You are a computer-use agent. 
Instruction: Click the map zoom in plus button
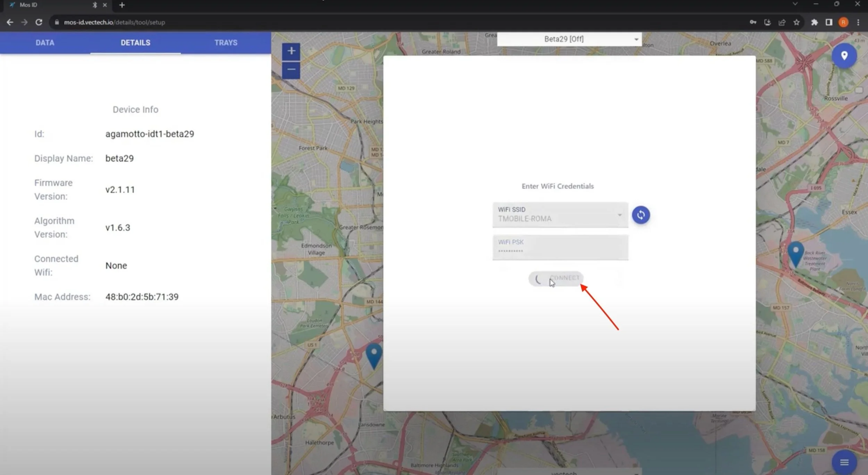click(291, 51)
